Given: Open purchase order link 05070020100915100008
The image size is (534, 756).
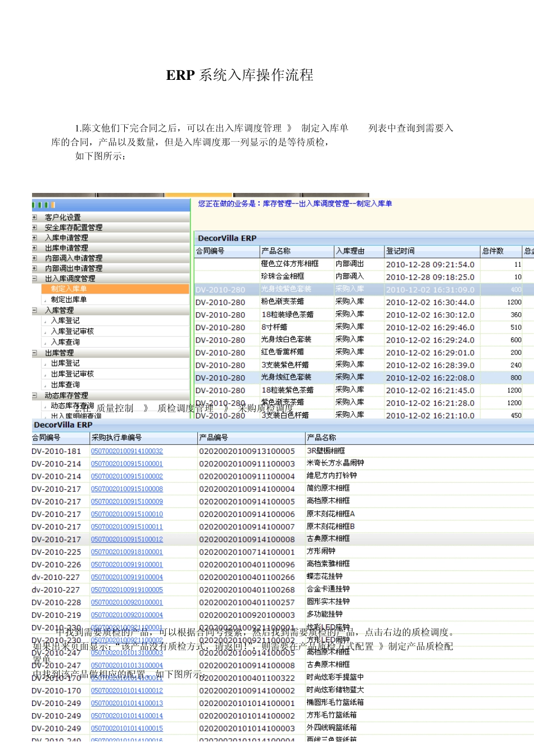Looking at the screenshot, I should tap(127, 489).
